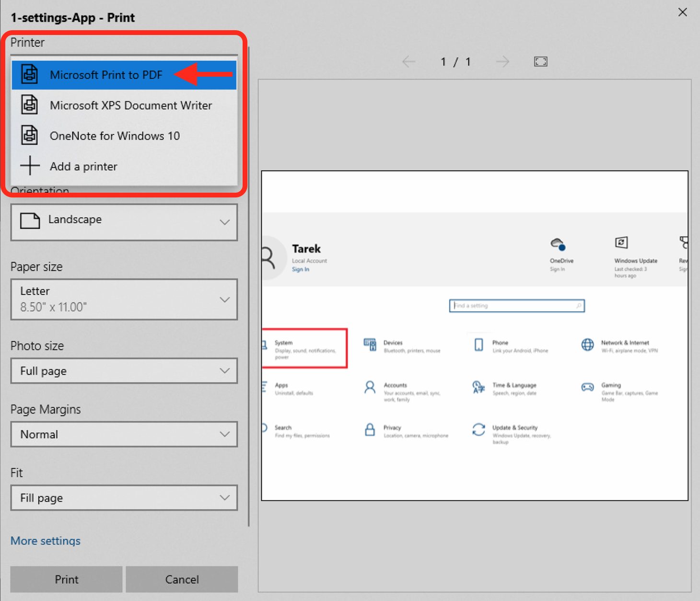This screenshot has width=700, height=601.
Task: Open the Fit dropdown showing Fill page
Action: tap(124, 498)
